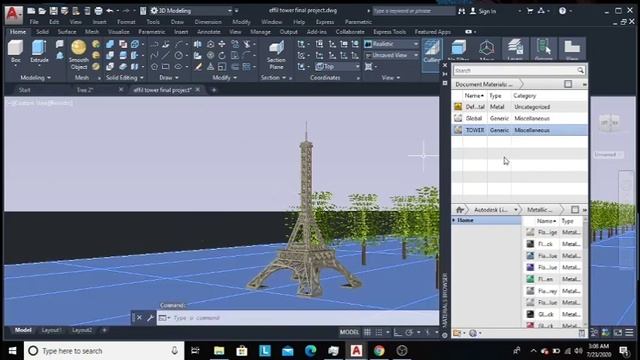Click the Open file icon in quick access toolbar

pyautogui.click(x=42, y=11)
